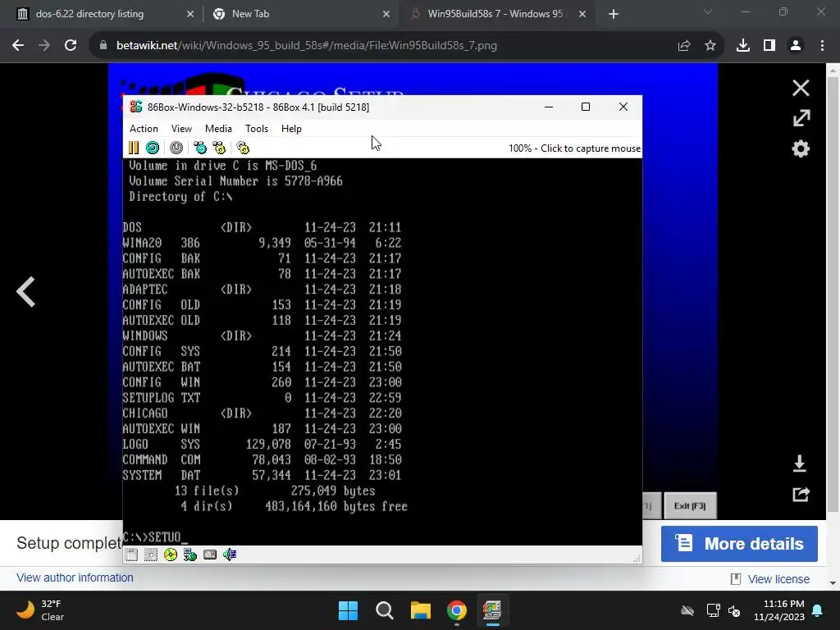Send Ctrl+Alt+Esc via 86Box toolbar icon

[x=219, y=148]
